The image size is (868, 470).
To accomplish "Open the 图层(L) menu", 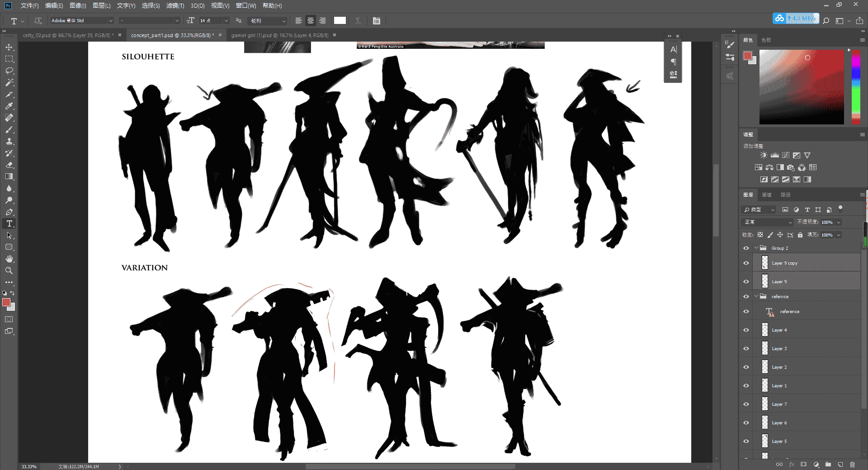I will click(101, 5).
